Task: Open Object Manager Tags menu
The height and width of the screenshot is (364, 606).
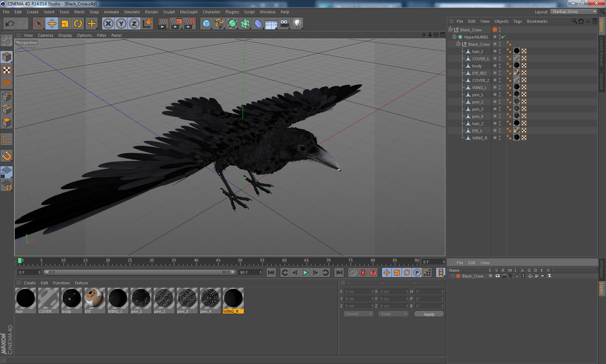Action: pyautogui.click(x=518, y=21)
